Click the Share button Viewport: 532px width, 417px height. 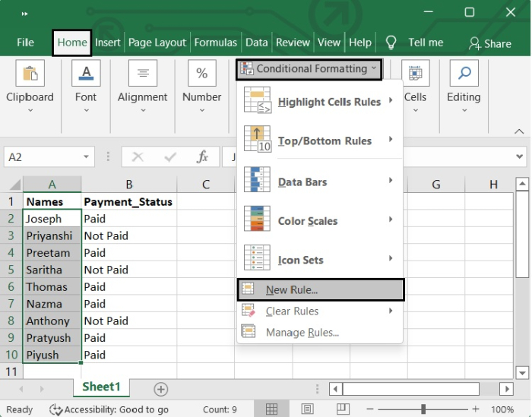(x=490, y=43)
